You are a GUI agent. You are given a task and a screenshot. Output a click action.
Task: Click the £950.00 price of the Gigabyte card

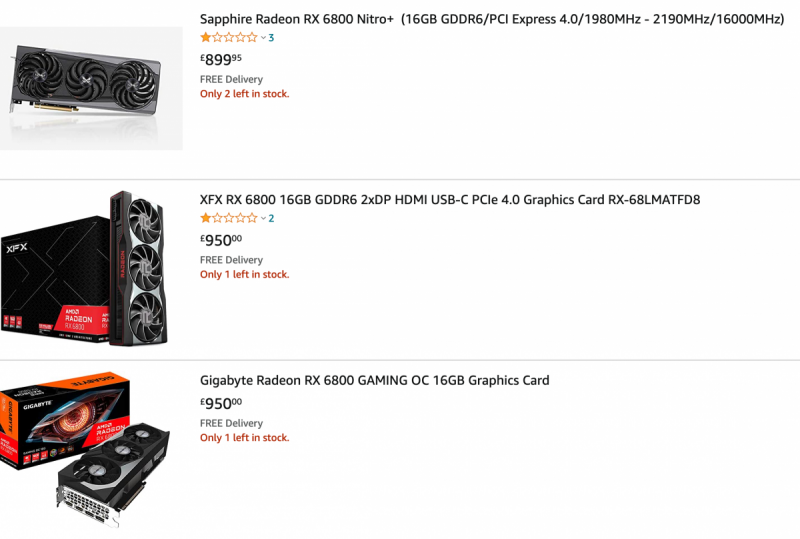tap(221, 403)
